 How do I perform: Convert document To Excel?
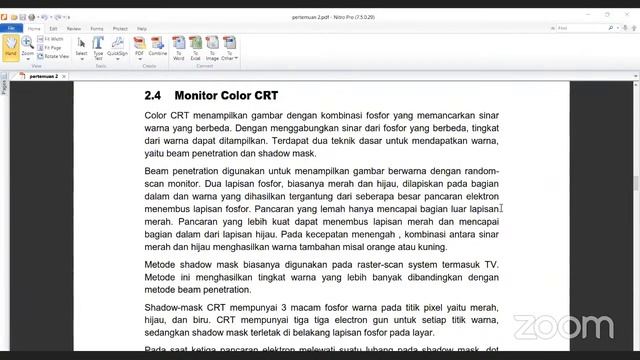pos(195,48)
